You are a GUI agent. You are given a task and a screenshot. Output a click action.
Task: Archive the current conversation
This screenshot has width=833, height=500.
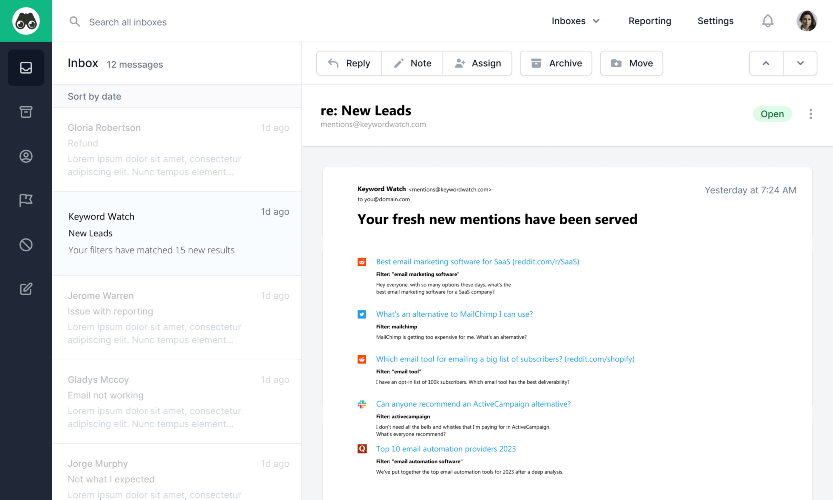pyautogui.click(x=556, y=63)
